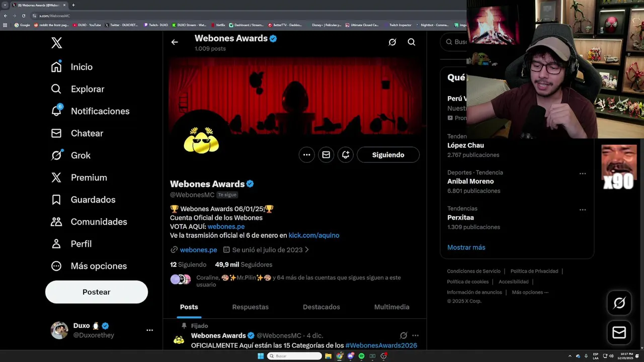Open Explorar in the sidebar
This screenshot has width=644, height=362.
[x=77, y=89]
